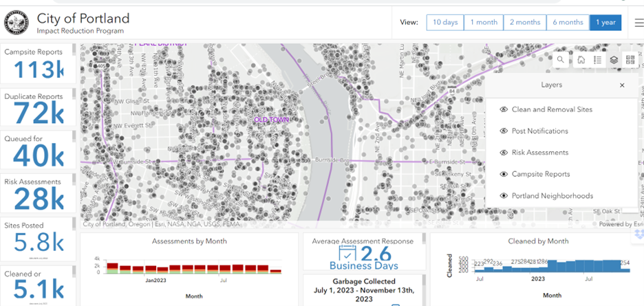Click the OLD TOWN neighborhood label on map

pos(272,120)
